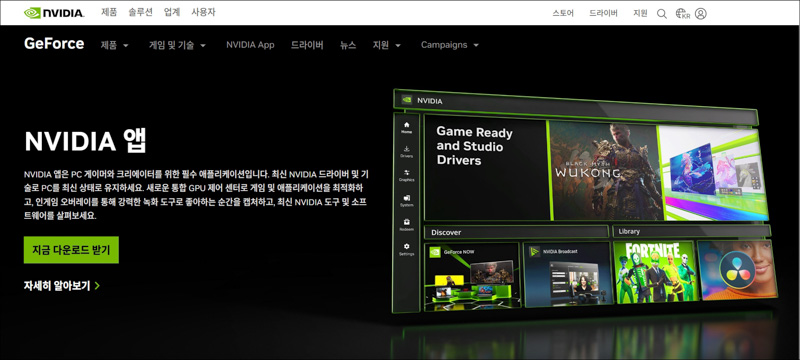Click the GeForce brand title

[54, 44]
